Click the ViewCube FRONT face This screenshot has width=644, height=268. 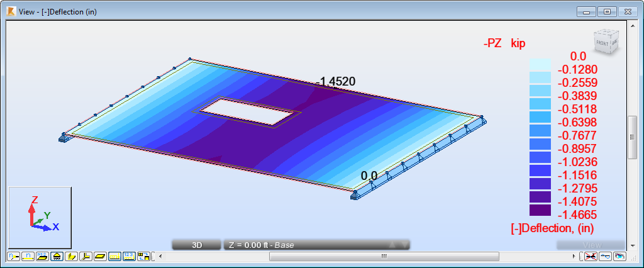[x=604, y=44]
